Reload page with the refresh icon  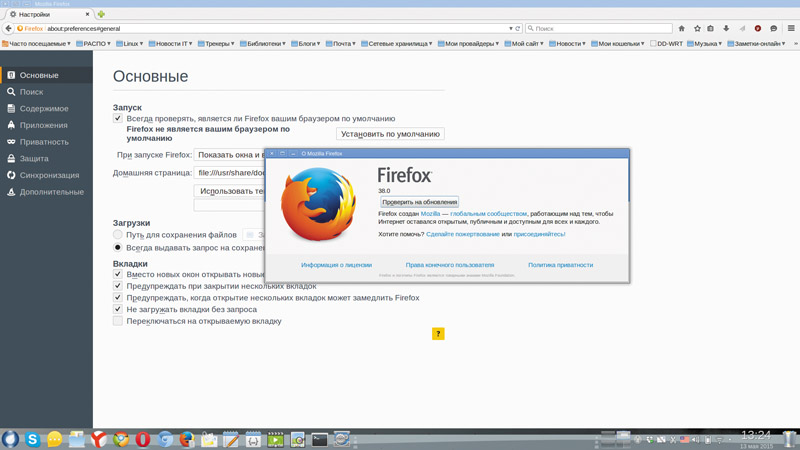point(517,29)
